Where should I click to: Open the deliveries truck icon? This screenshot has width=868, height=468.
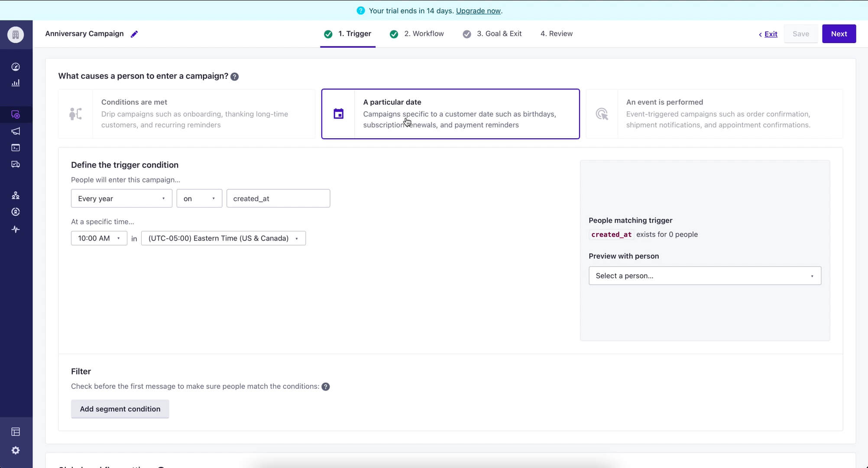pyautogui.click(x=16, y=164)
